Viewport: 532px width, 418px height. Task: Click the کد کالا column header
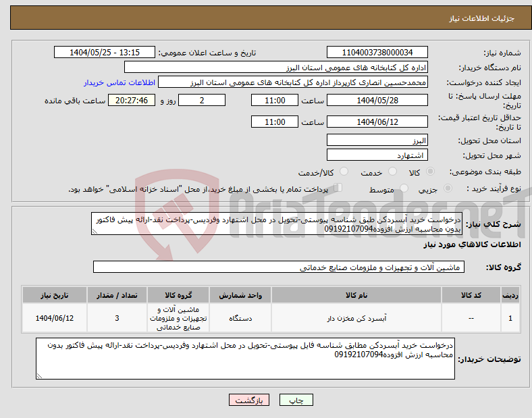point(471,295)
